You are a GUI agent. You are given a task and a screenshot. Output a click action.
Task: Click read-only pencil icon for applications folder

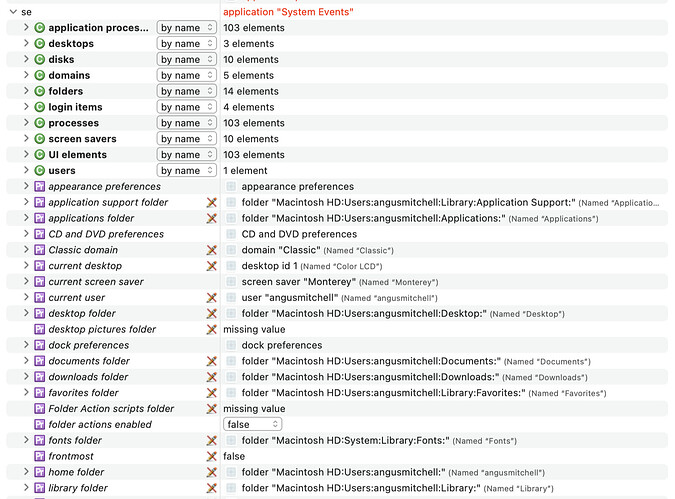click(x=211, y=218)
